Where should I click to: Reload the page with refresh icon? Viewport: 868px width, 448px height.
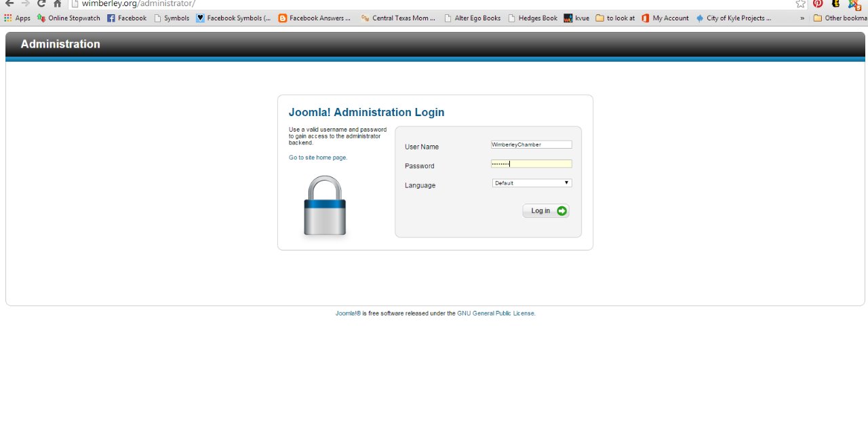41,3
